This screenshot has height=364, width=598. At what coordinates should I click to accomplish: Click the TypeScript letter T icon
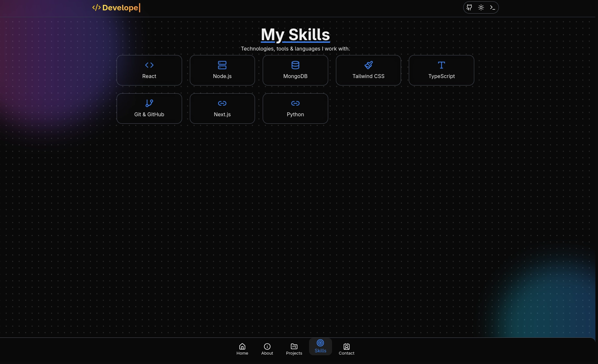click(442, 65)
